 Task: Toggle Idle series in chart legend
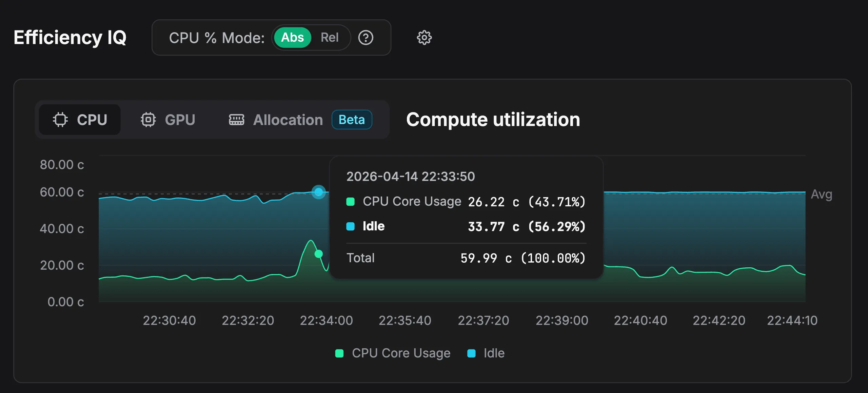pyautogui.click(x=486, y=353)
